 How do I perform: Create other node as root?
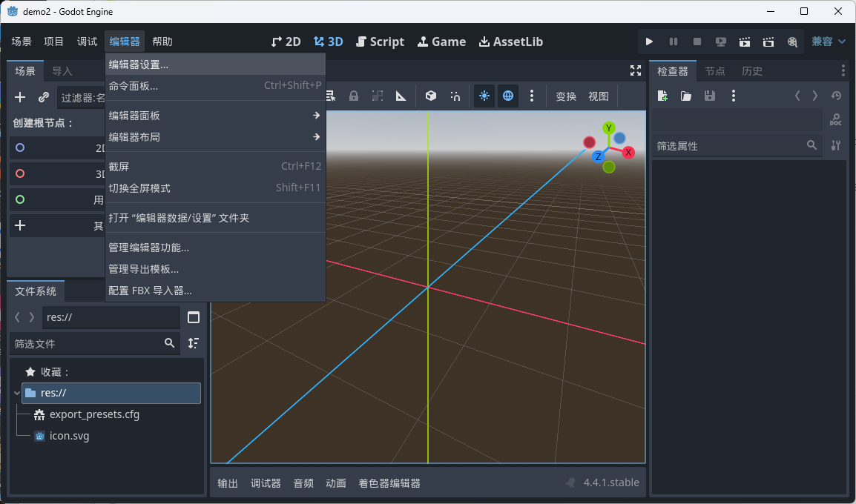[57, 225]
